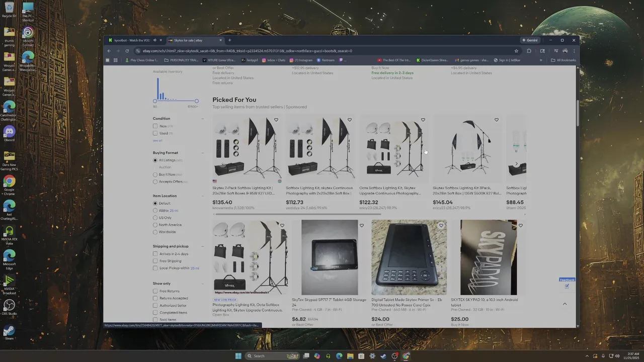Open the Feedback button on the page
Screen dimensions: 644x362
coord(567,280)
